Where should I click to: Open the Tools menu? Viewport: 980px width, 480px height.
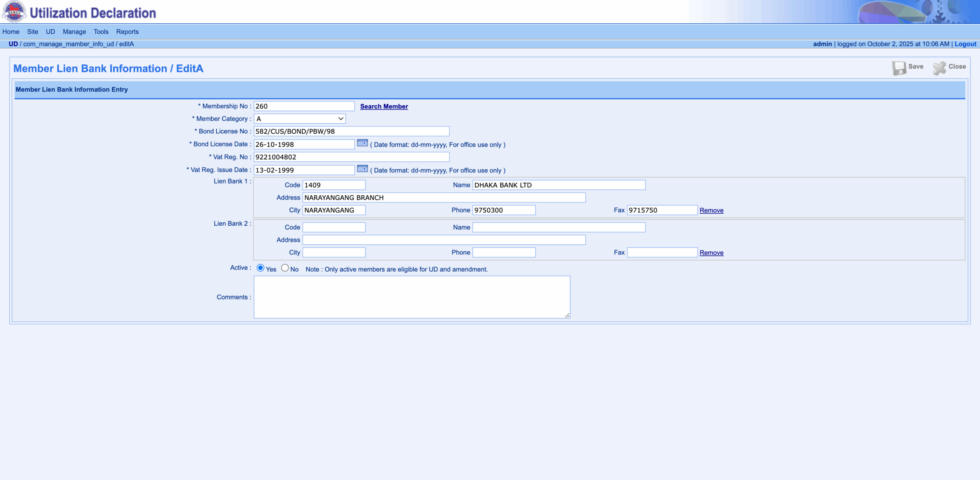tap(101, 32)
